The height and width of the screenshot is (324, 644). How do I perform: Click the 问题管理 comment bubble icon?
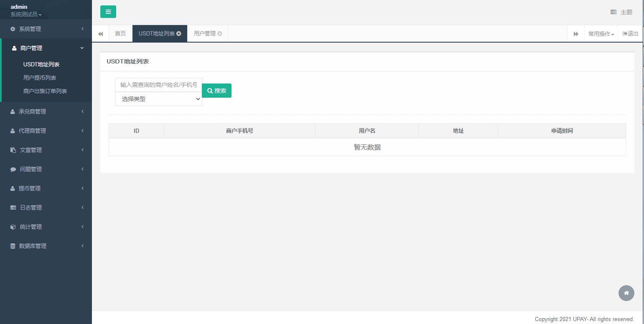tap(12, 169)
